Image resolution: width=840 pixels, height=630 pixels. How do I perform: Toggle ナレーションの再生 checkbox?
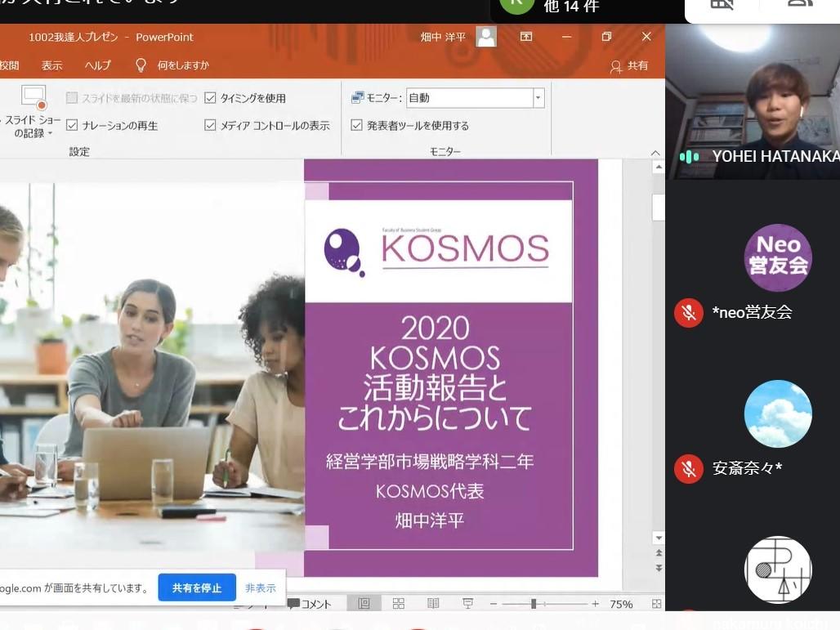[x=72, y=125]
